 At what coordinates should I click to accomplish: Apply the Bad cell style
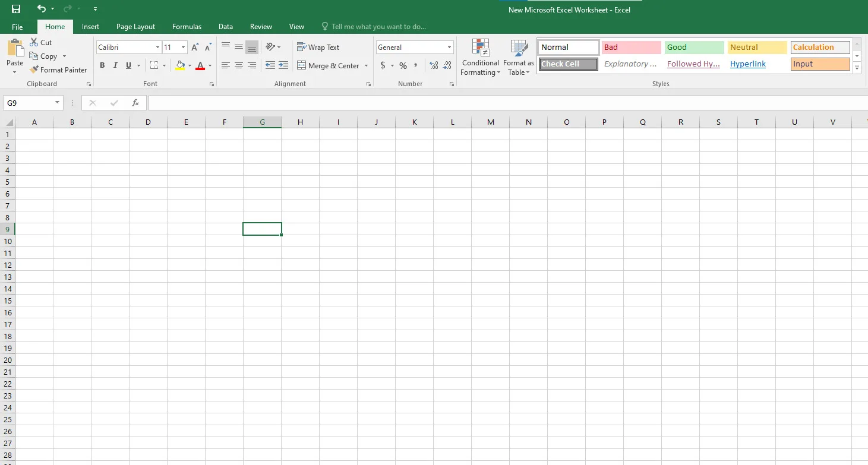click(x=631, y=48)
